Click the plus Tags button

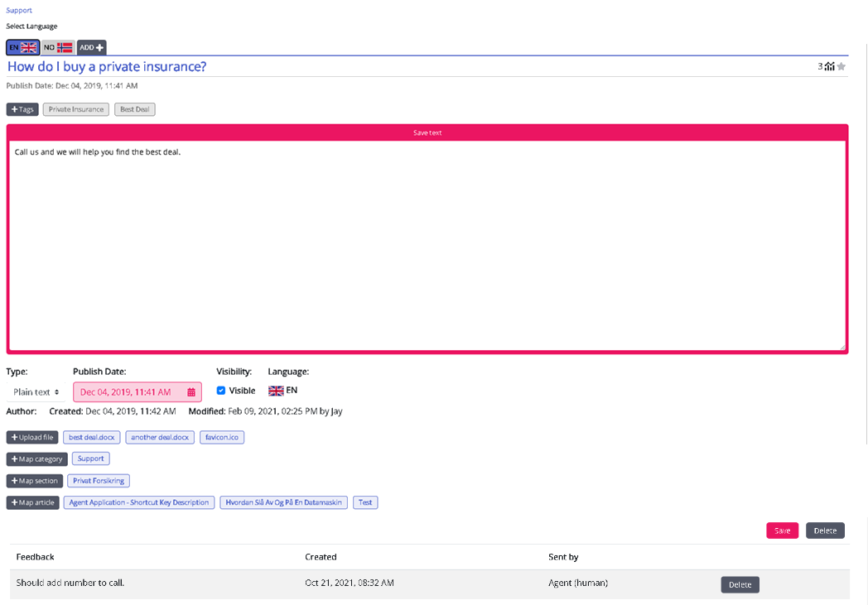coord(22,109)
